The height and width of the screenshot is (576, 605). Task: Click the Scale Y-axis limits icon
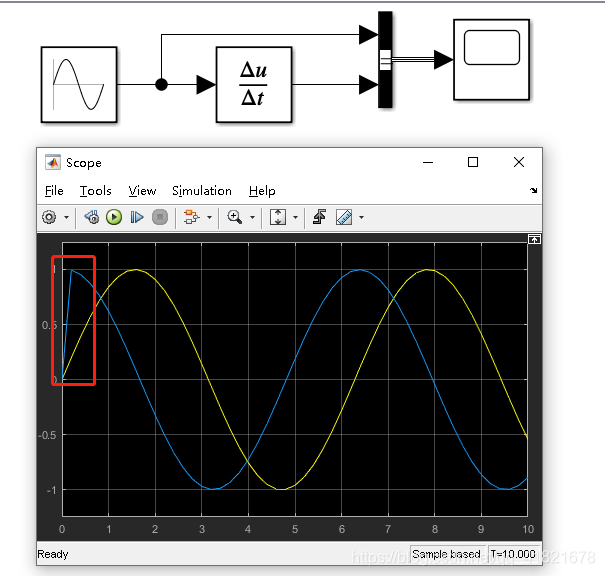[278, 217]
